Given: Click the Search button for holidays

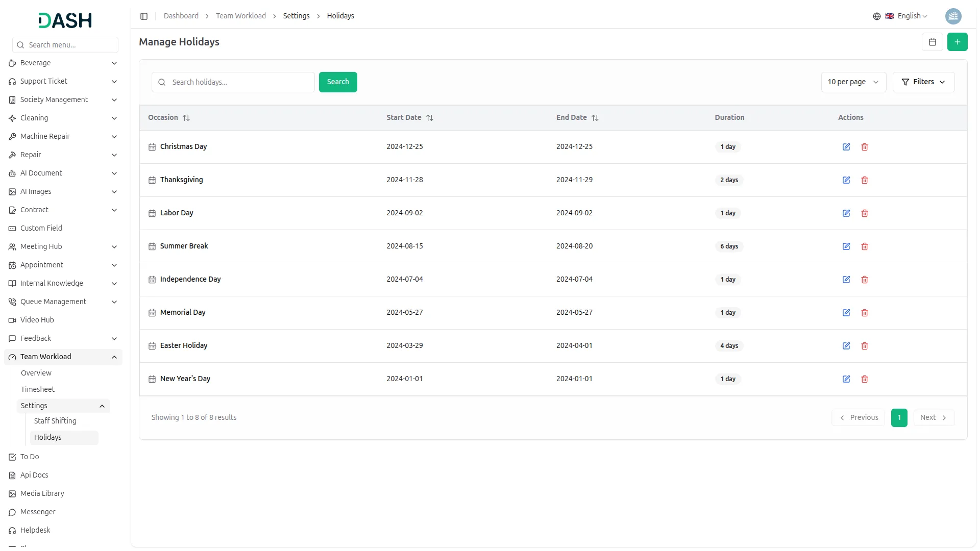Looking at the screenshot, I should click(x=337, y=82).
